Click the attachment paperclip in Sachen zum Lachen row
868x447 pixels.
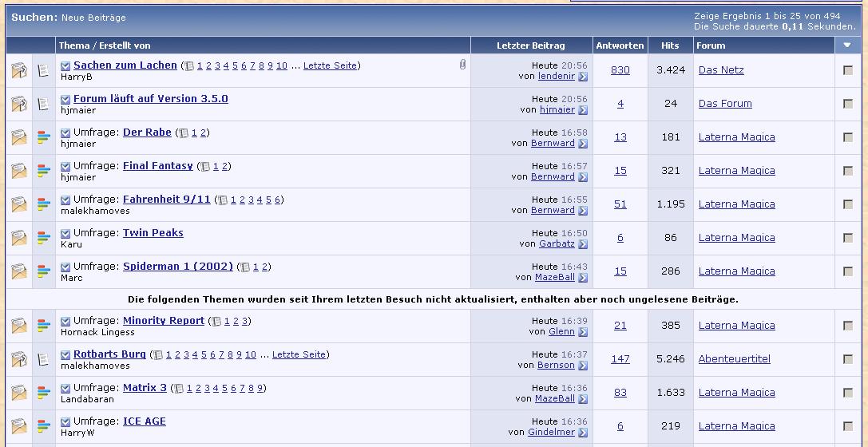click(462, 65)
